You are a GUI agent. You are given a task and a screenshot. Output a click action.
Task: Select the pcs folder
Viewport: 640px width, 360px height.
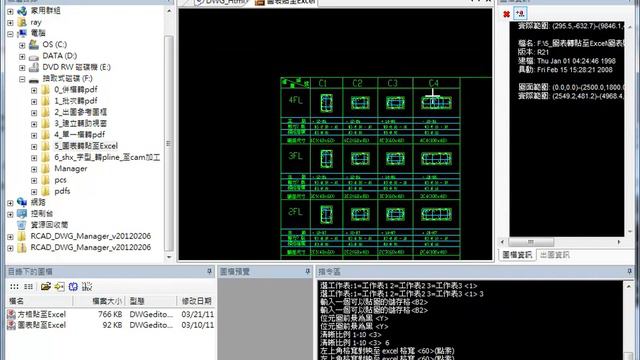click(60, 180)
